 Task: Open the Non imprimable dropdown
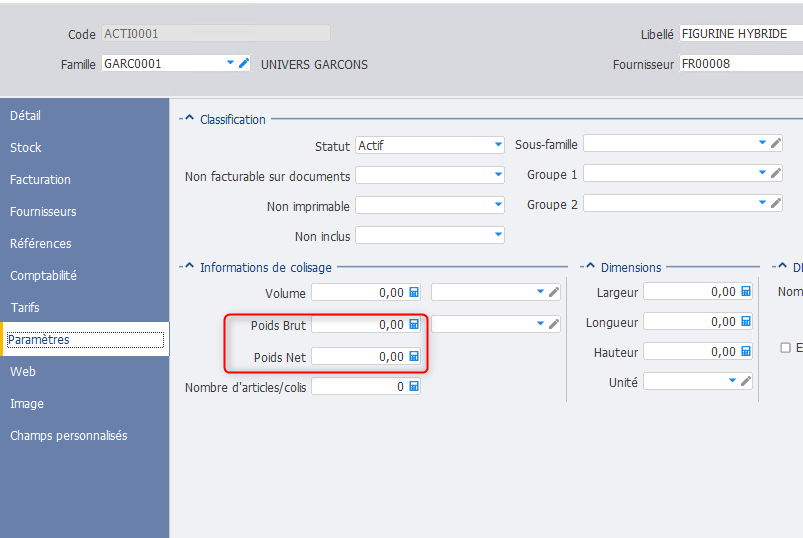498,205
